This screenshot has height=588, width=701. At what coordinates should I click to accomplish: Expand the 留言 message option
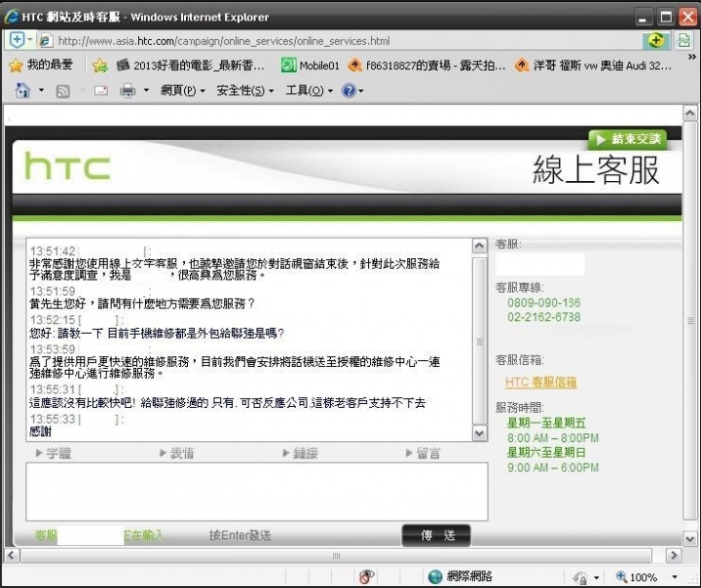(x=423, y=454)
